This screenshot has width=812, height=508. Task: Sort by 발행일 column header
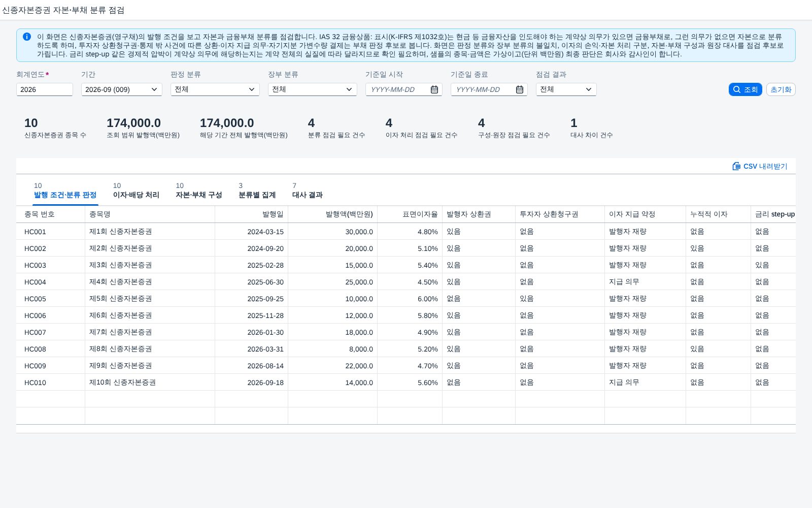pyautogui.click(x=252, y=214)
